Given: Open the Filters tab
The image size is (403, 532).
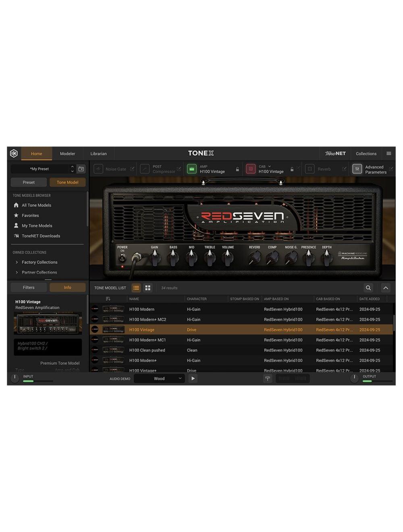Looking at the screenshot, I should click(x=29, y=287).
